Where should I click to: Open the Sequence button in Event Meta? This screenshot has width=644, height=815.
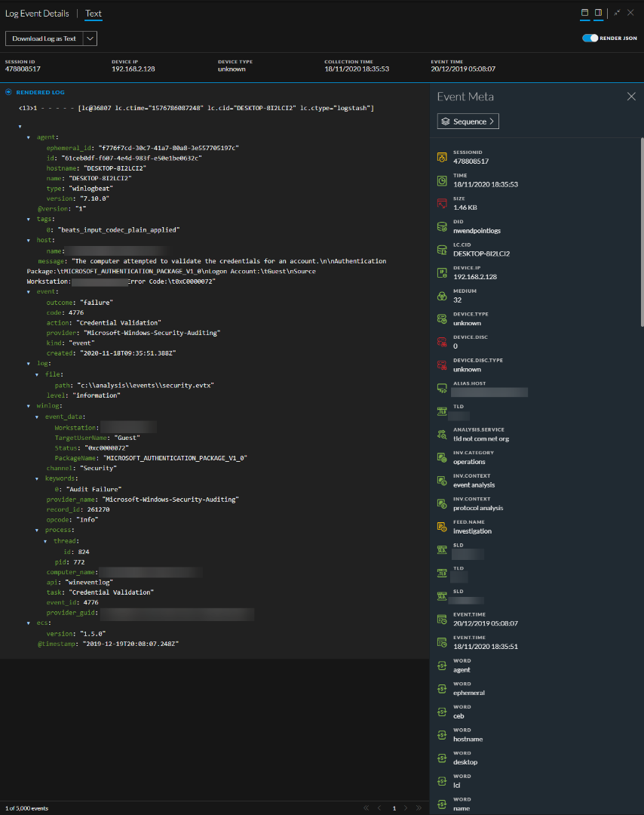coord(468,121)
